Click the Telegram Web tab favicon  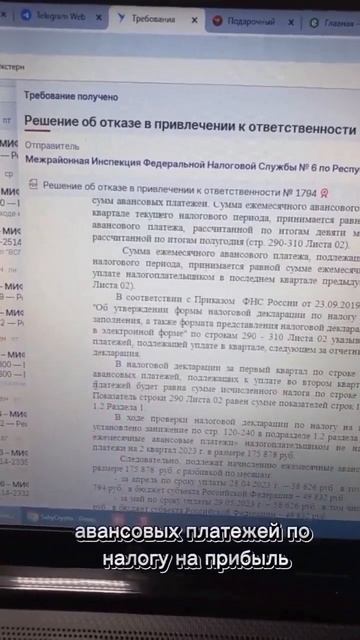pyautogui.click(x=26, y=16)
